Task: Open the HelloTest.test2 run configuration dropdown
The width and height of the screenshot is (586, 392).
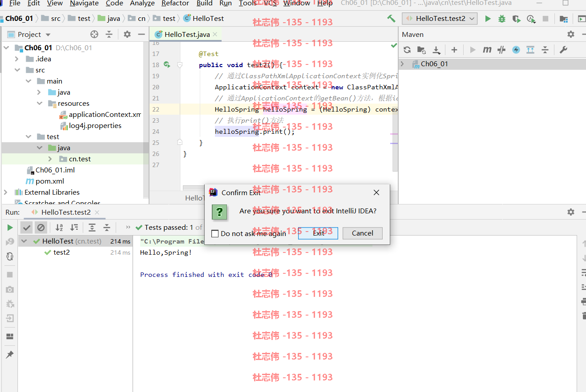Action: pos(440,19)
